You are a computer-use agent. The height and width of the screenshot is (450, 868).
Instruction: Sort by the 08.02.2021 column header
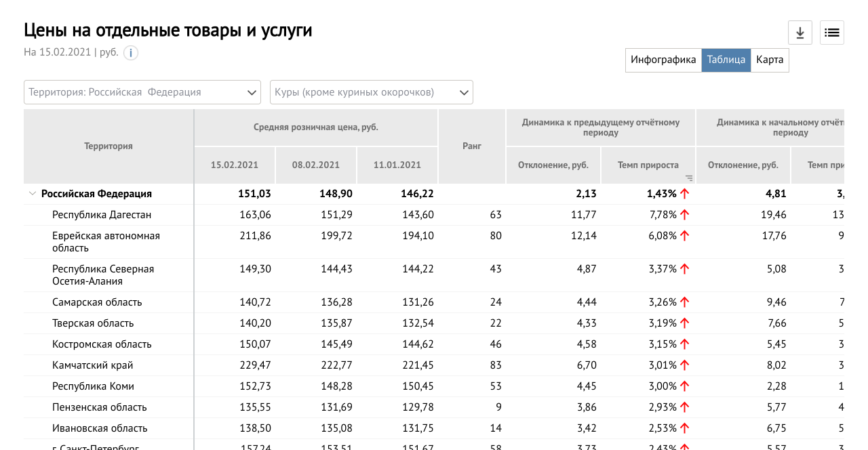(x=316, y=165)
